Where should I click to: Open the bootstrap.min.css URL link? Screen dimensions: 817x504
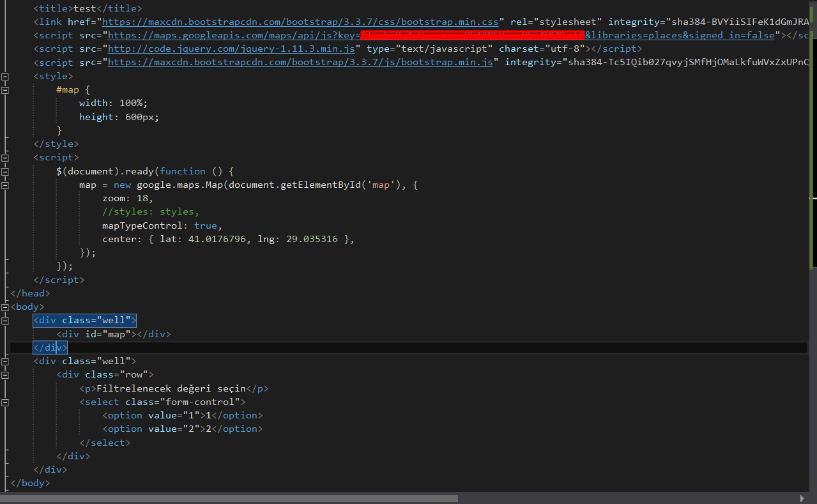tap(300, 22)
